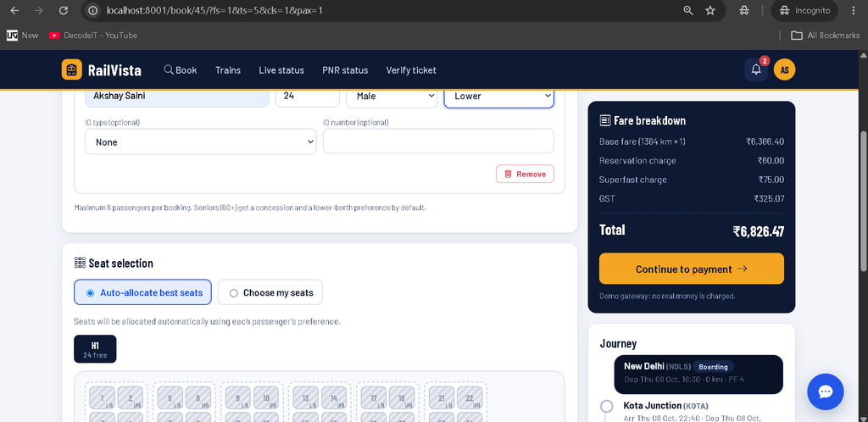Select the H1 coach tab
Viewport: 868px width, 422px height.
95,349
